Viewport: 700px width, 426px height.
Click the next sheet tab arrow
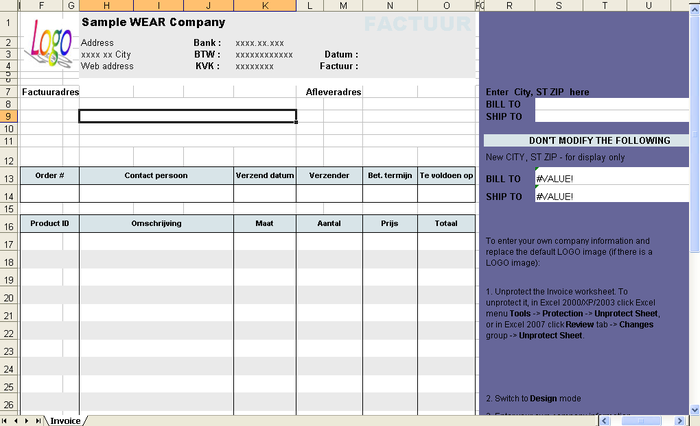tap(27, 421)
